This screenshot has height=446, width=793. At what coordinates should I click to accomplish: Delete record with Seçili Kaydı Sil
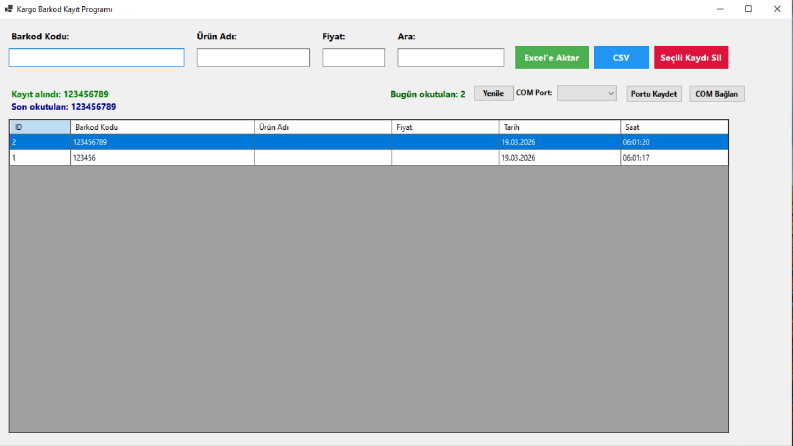click(691, 58)
